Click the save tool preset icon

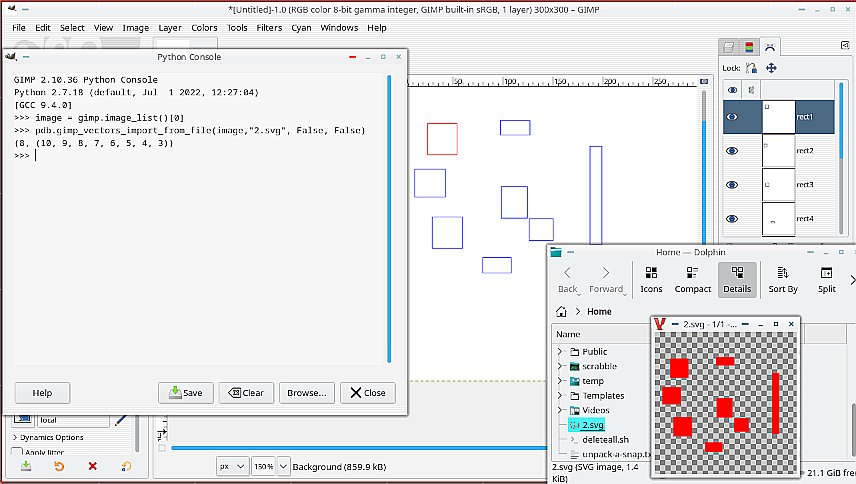point(26,466)
